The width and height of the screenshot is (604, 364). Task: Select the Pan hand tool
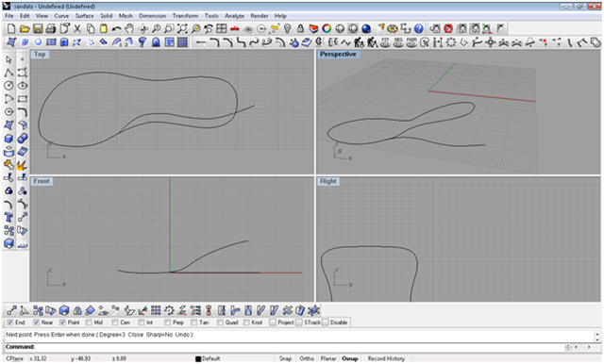(130, 29)
